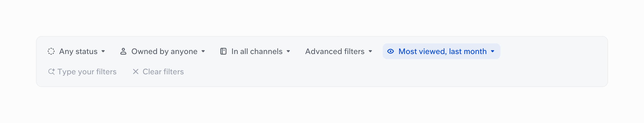The width and height of the screenshot is (644, 123).
Task: Click the dashed-circle status icon
Action: 51,51
